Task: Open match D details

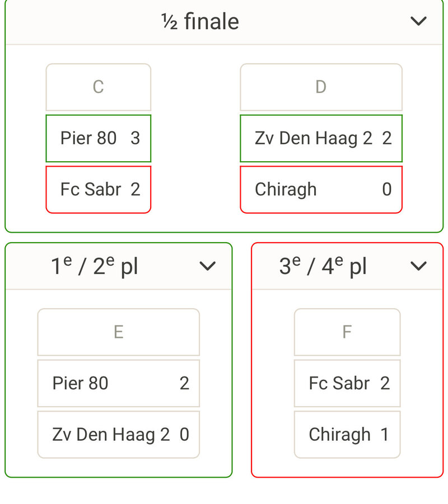Action: tap(321, 87)
